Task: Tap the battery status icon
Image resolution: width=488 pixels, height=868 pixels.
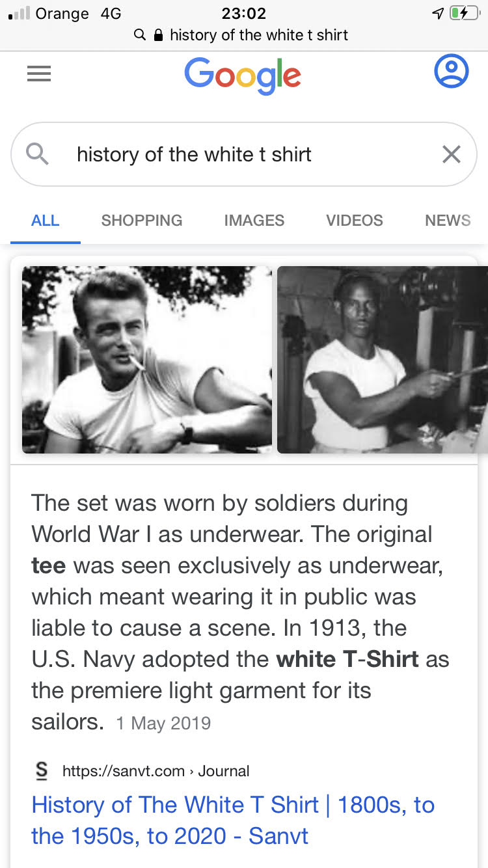Action: [465, 13]
